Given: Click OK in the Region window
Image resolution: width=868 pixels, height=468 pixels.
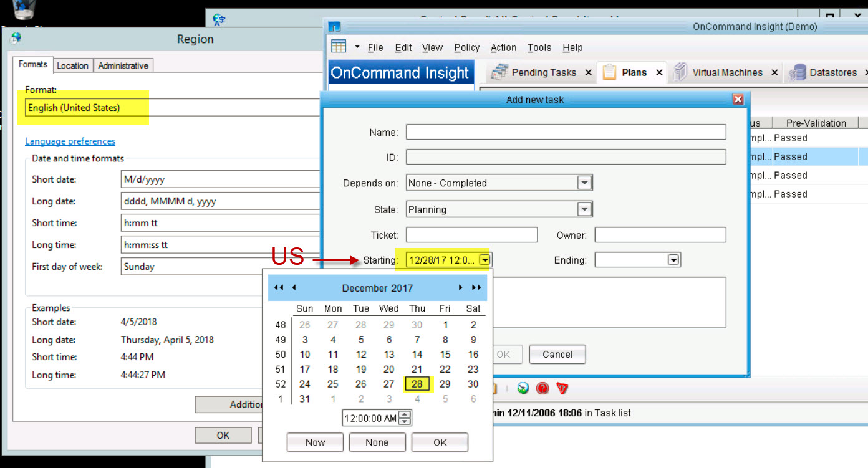Looking at the screenshot, I should pyautogui.click(x=223, y=436).
